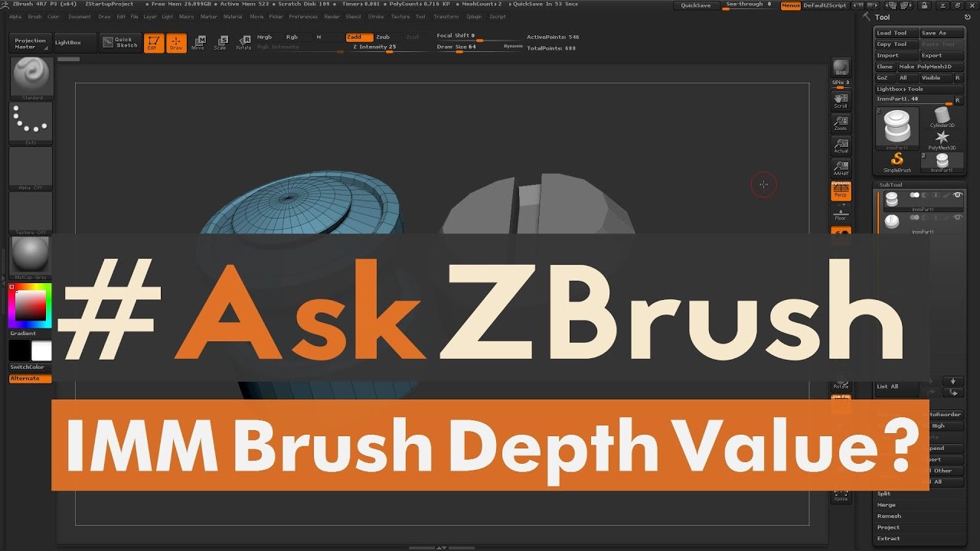Viewport: 980px width, 551px height.
Task: Click the Rotate icon on right shelf
Action: point(841,383)
